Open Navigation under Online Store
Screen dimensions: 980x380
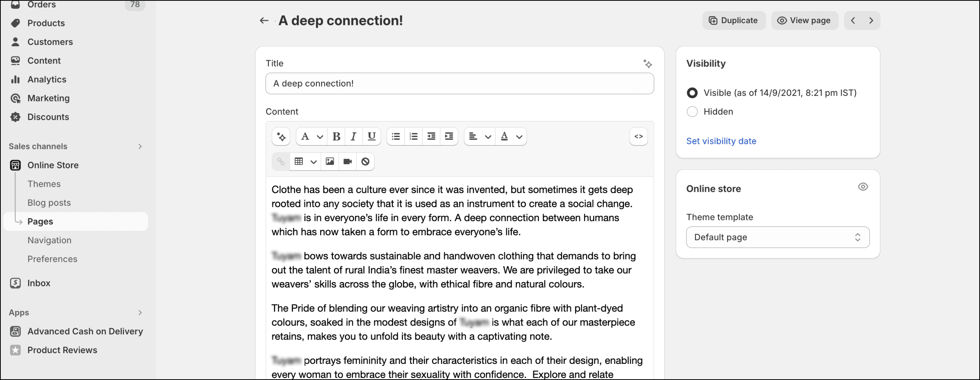(x=49, y=240)
